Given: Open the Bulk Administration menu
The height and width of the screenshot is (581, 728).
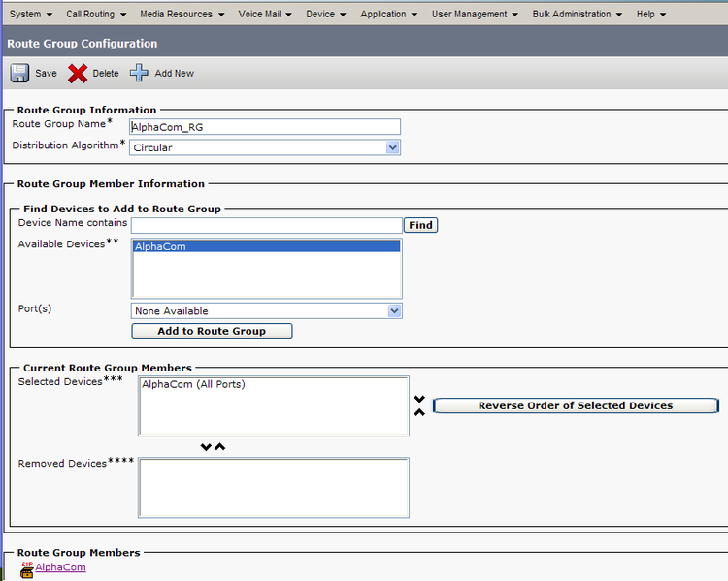Looking at the screenshot, I should 577,15.
